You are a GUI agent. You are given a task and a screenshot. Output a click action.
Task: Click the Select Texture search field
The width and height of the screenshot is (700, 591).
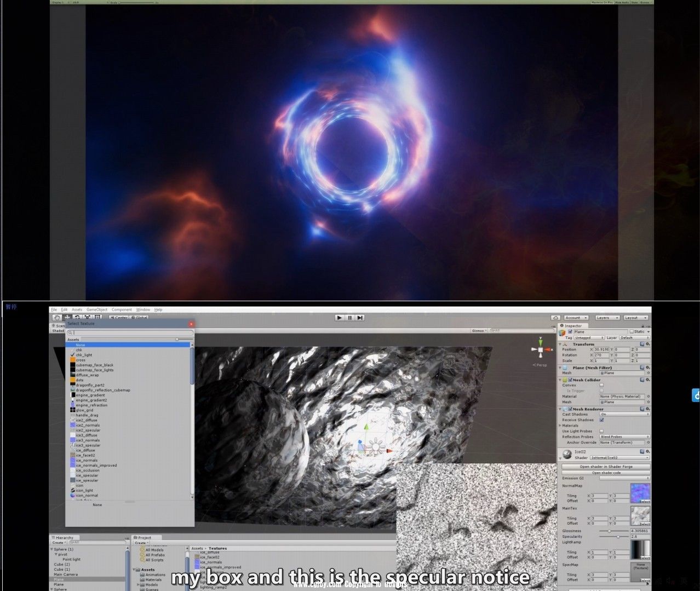[130, 332]
